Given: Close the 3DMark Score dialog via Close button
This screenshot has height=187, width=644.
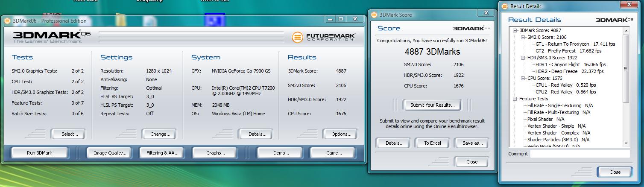Looking at the screenshot, I should tap(472, 162).
